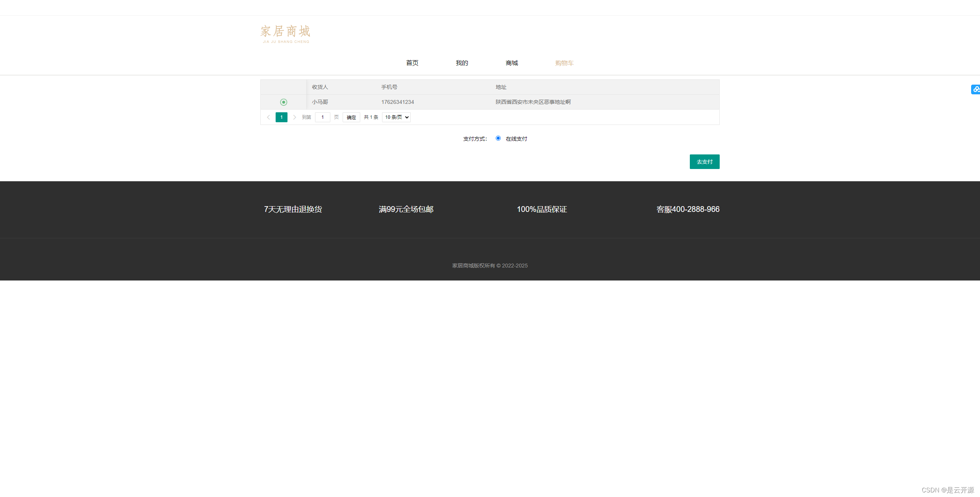Focus the page number jump input field

(x=323, y=117)
